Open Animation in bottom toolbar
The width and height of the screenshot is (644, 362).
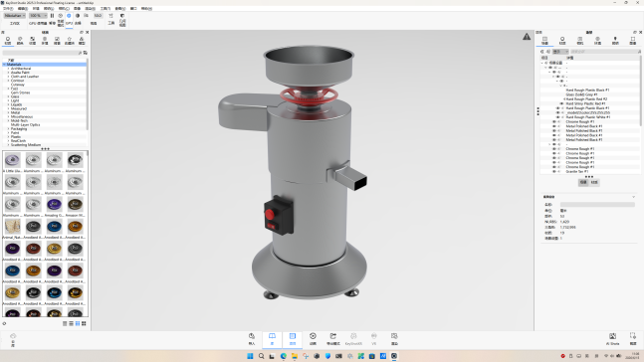[313, 339]
